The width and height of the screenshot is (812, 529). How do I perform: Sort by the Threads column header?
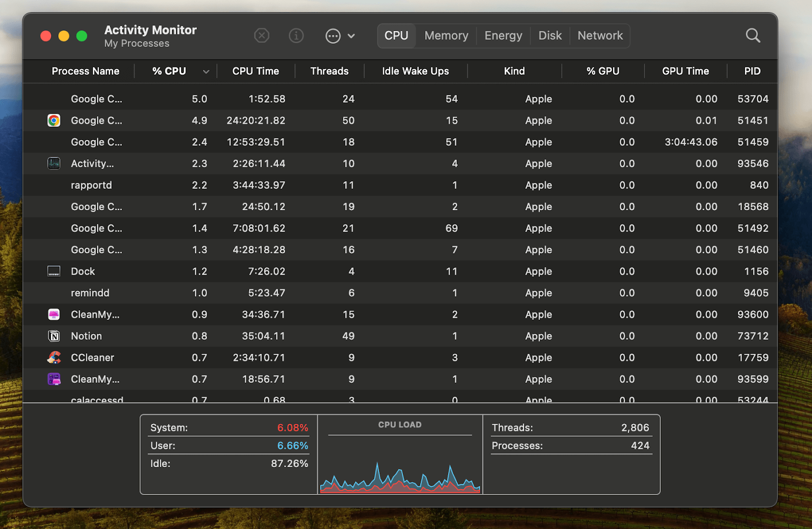coord(329,71)
